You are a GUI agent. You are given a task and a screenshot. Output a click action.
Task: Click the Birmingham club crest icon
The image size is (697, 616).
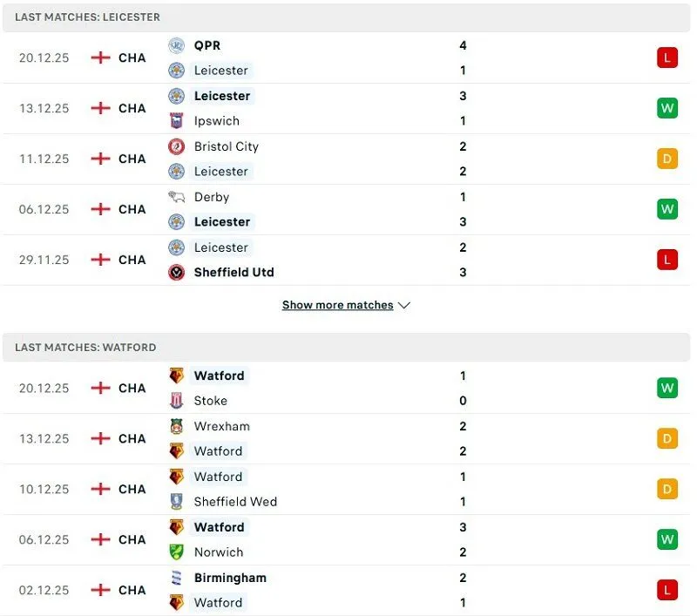click(177, 578)
